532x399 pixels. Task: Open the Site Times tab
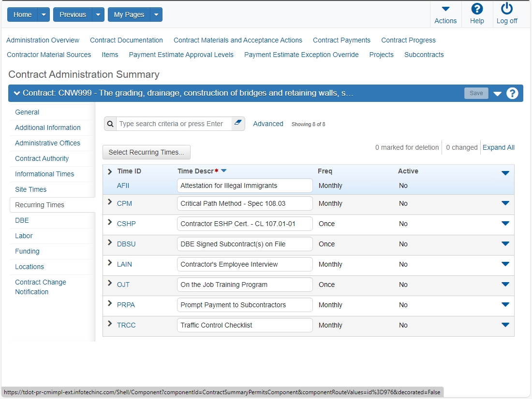pyautogui.click(x=31, y=189)
